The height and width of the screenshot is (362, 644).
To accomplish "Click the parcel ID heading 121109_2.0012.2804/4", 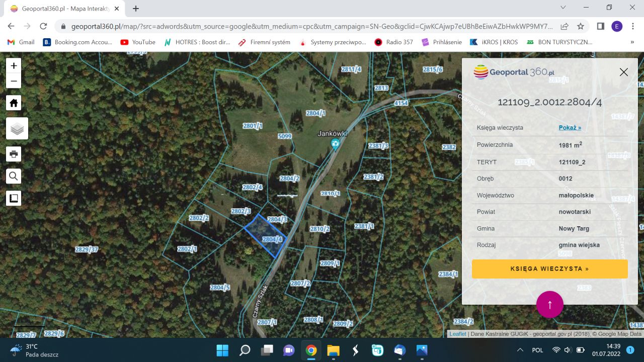I will coord(550,102).
